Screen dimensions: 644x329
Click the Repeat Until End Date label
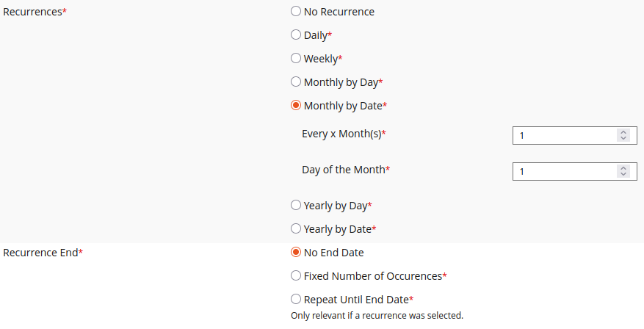click(x=356, y=300)
